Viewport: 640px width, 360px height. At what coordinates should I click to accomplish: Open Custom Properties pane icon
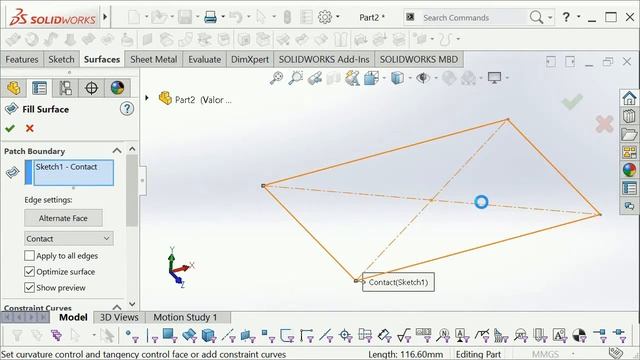629,188
